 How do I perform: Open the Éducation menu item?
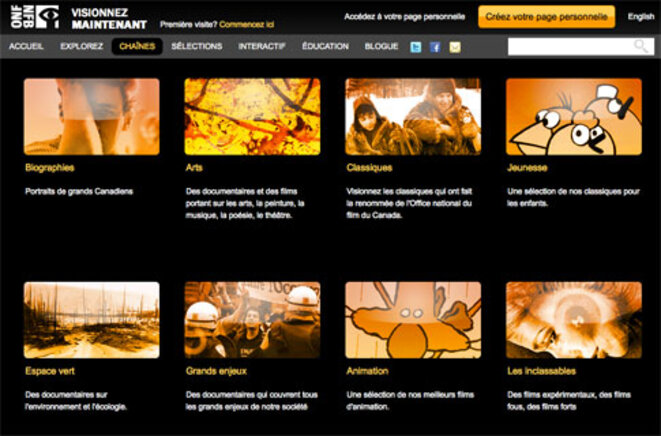point(325,46)
